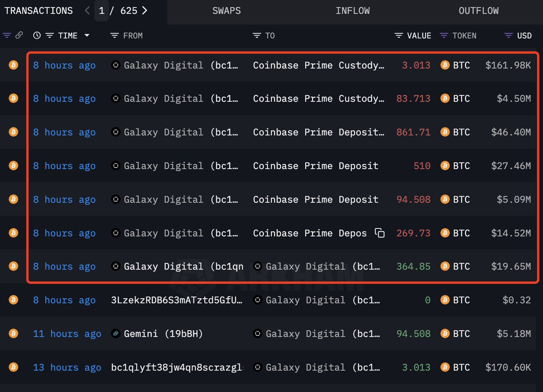Click the Gemini logo icon in the FROM column

point(115,333)
